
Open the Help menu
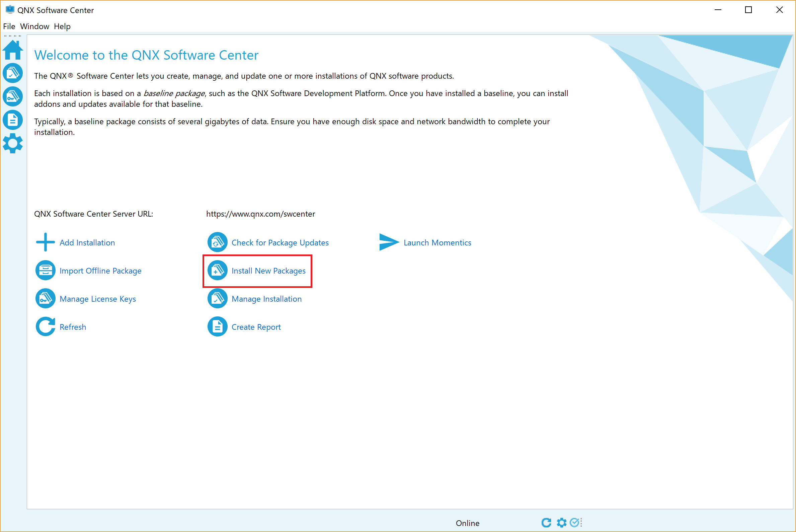point(62,26)
